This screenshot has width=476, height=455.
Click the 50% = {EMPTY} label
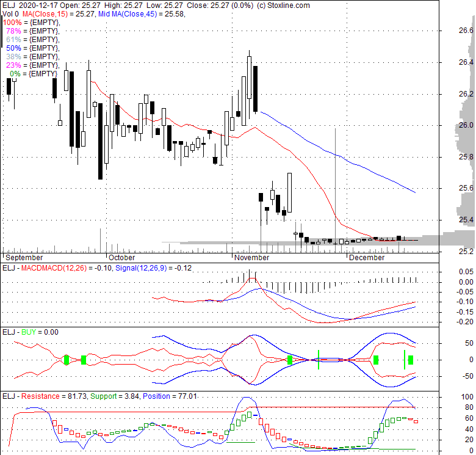33,48
